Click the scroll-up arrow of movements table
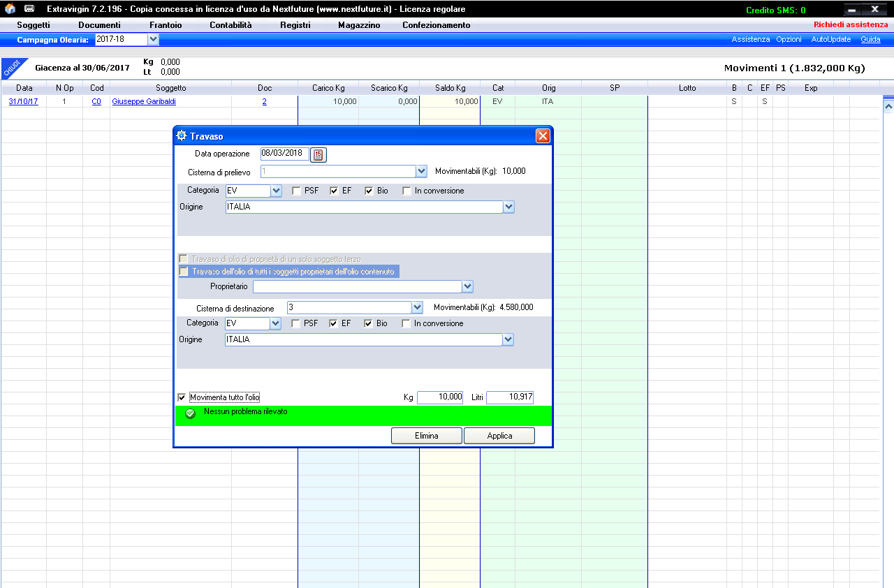The height and width of the screenshot is (588, 894). [x=888, y=106]
